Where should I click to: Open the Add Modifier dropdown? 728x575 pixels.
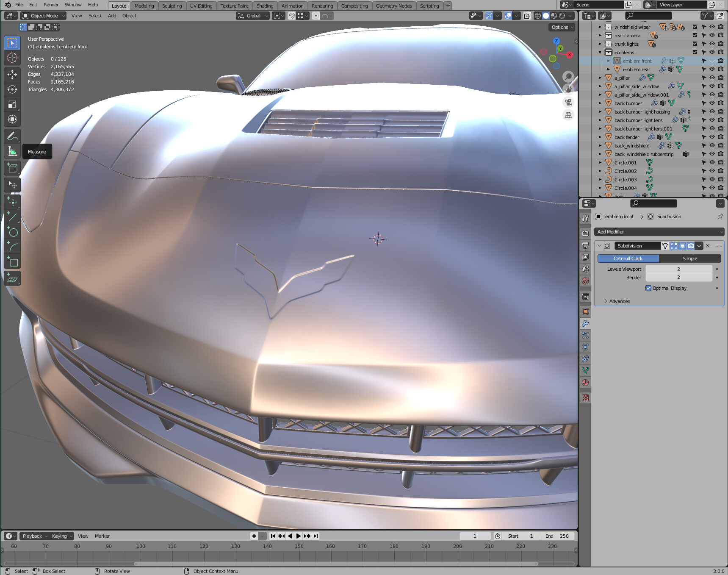click(659, 232)
